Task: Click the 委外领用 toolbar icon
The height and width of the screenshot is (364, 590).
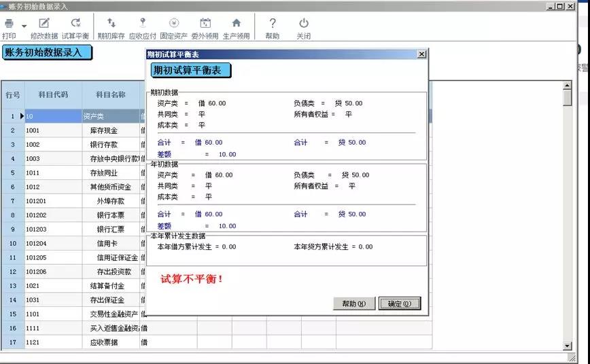Action: click(x=205, y=24)
